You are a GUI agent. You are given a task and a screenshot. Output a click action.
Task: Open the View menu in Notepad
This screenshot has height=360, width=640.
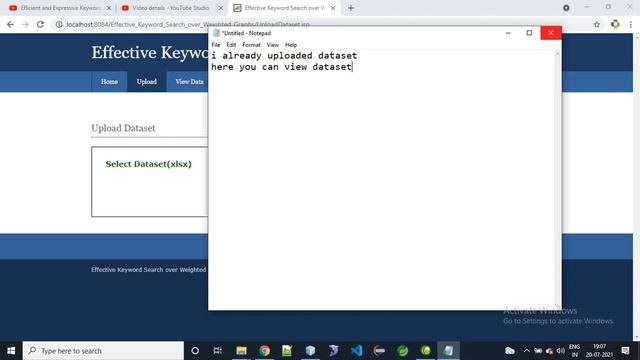click(x=273, y=45)
